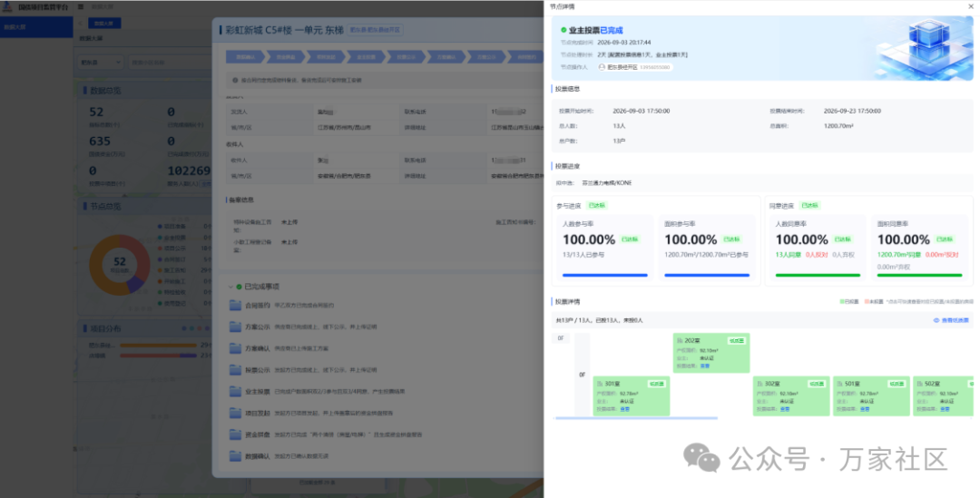
Task: Close the 节点详情 panel with the X
Action: (x=970, y=6)
